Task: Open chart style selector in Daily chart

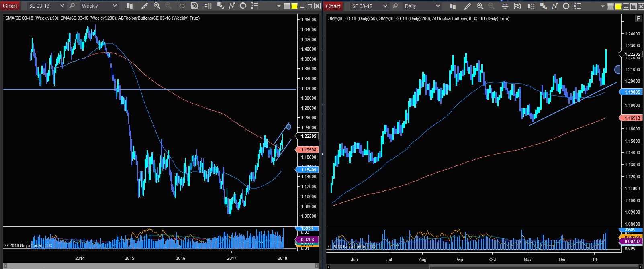Action: pos(453,6)
